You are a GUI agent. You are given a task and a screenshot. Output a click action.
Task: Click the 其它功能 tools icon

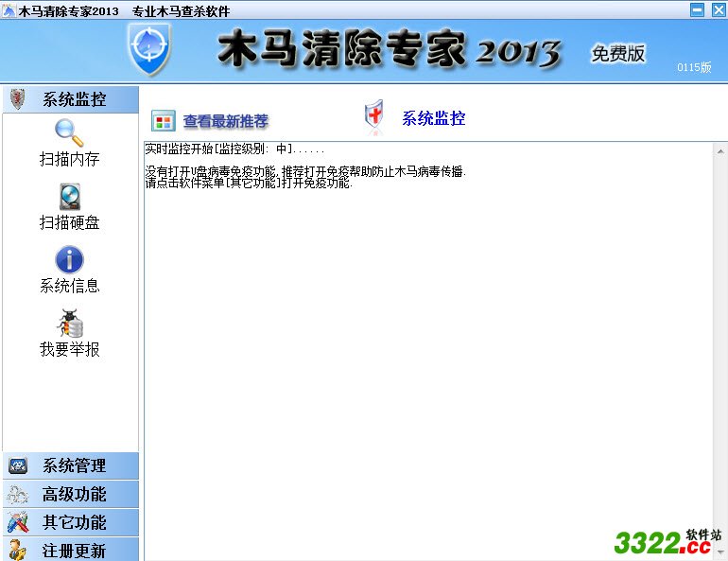click(18, 522)
